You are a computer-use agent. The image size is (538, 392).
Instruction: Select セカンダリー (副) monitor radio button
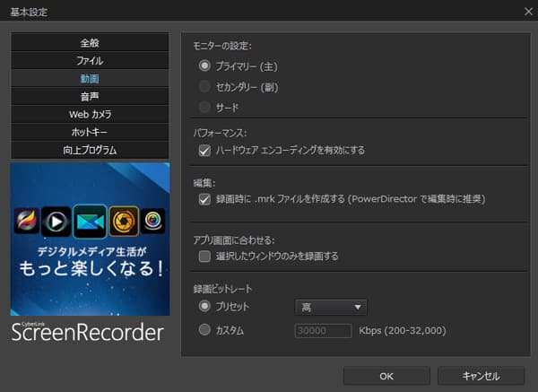pos(204,86)
